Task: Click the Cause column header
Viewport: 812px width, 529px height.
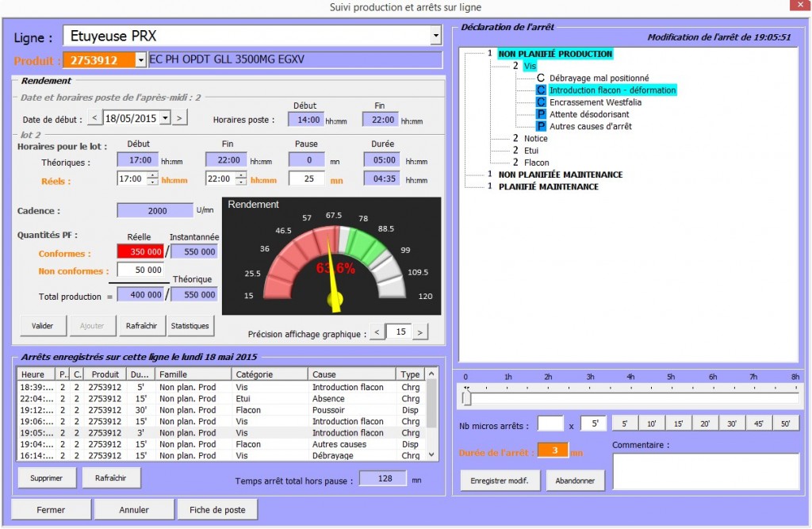Action: tap(352, 374)
